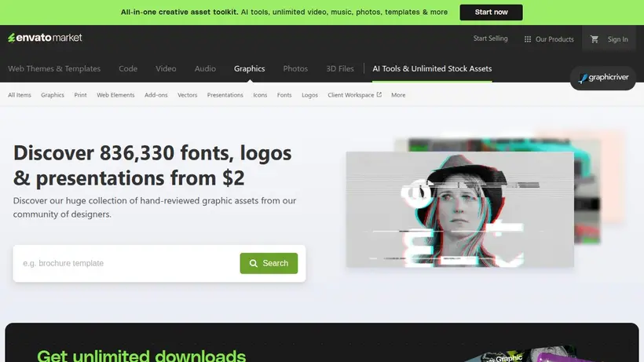The width and height of the screenshot is (644, 362).
Task: Open the Video category
Action: click(x=166, y=68)
